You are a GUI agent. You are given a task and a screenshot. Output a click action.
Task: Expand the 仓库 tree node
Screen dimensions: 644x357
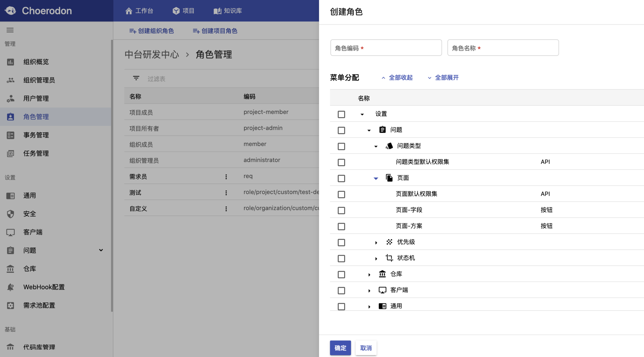click(x=369, y=275)
